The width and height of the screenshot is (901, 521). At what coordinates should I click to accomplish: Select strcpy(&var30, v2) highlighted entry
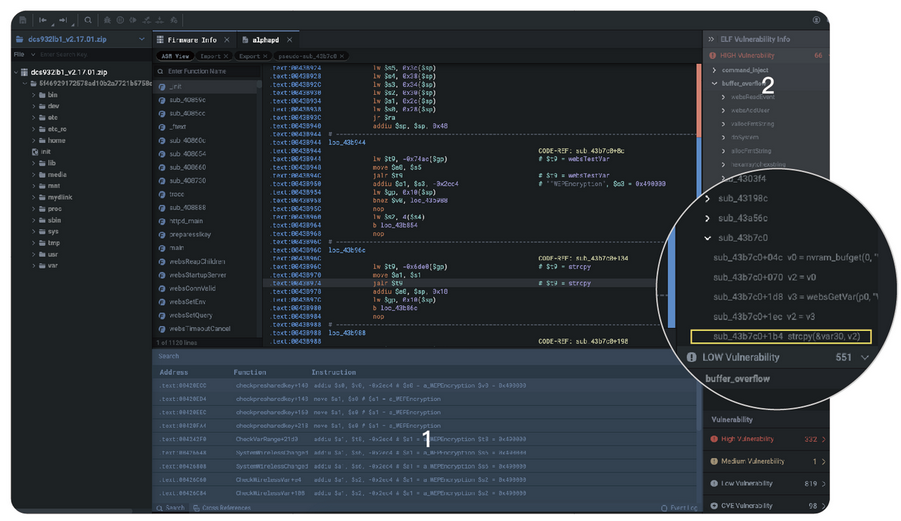[781, 337]
